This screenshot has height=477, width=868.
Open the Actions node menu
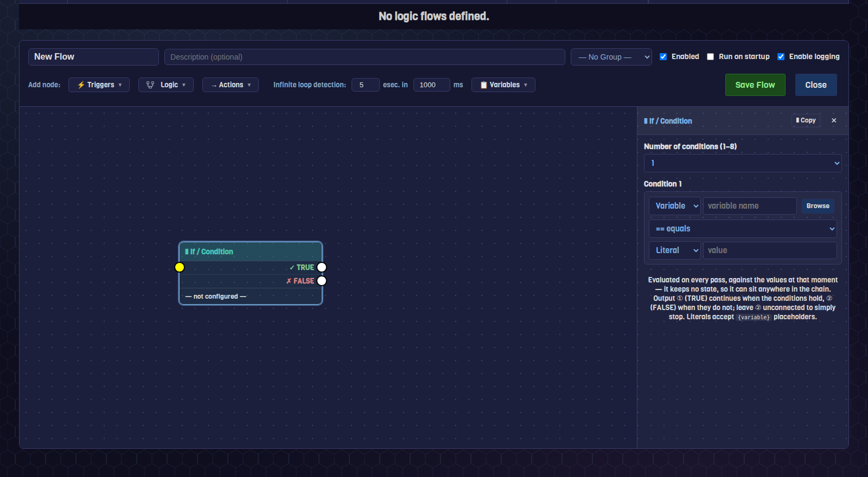[x=231, y=85]
